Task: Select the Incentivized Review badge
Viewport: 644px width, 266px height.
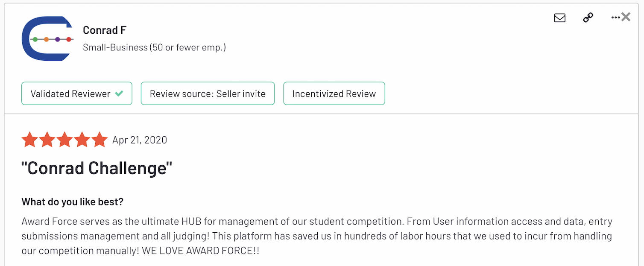Action: pyautogui.click(x=334, y=94)
